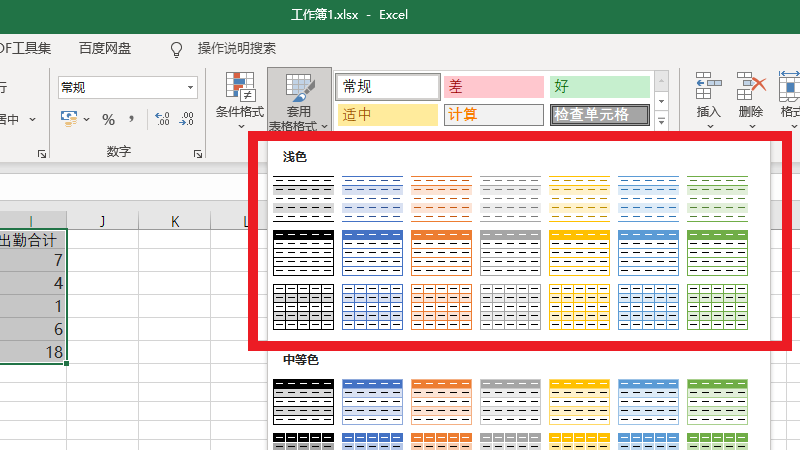Click the decrease decimal places icon
The height and width of the screenshot is (450, 800).
pyautogui.click(x=187, y=120)
